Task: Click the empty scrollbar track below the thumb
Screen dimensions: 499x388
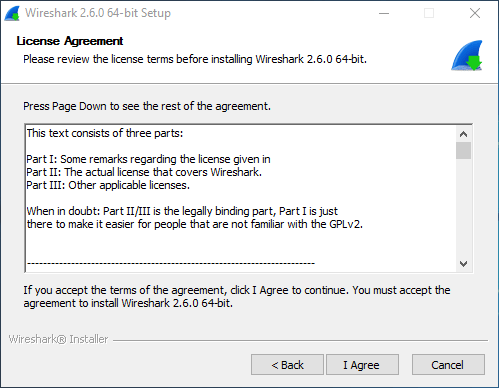Action: pyautogui.click(x=463, y=207)
